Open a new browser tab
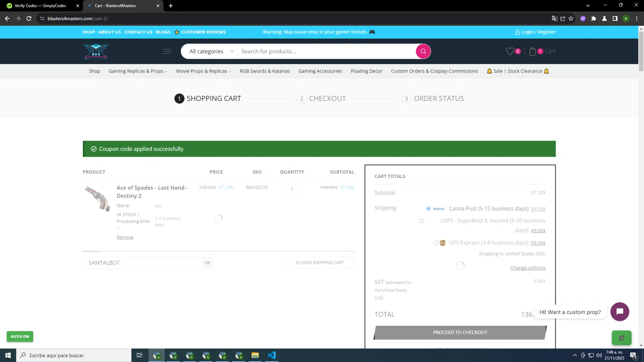The height and width of the screenshot is (362, 644). [171, 6]
